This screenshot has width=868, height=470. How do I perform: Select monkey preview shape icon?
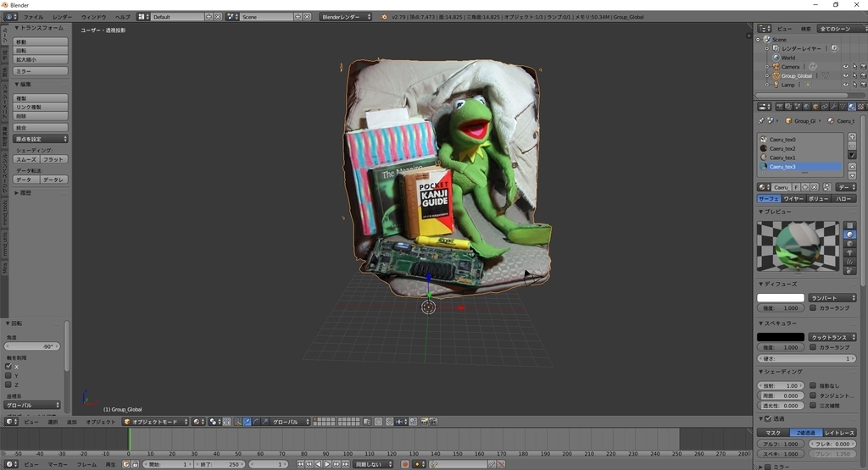tap(849, 252)
